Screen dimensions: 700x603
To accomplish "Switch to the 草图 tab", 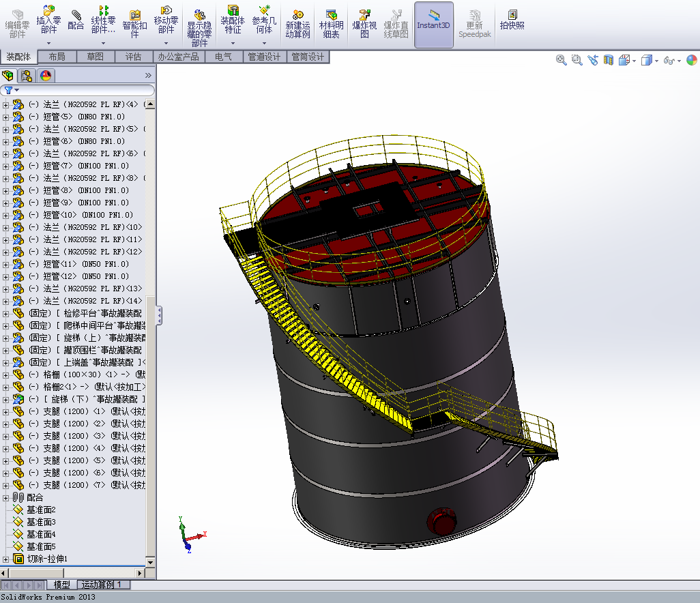I will click(x=95, y=57).
